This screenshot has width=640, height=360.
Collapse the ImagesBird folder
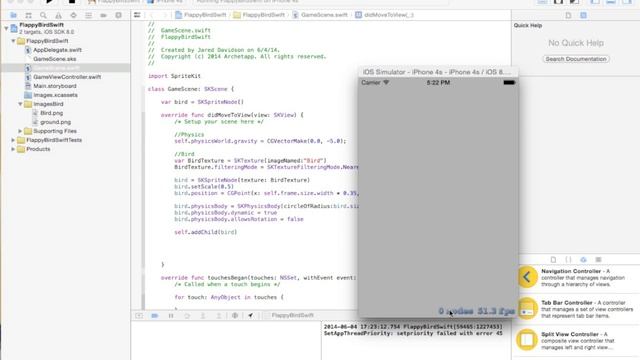[20, 104]
